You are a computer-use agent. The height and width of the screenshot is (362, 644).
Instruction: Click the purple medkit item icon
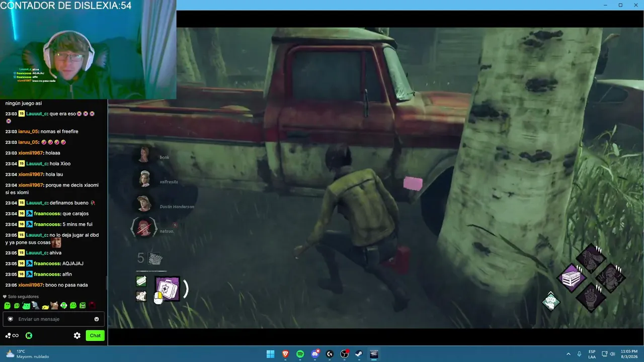[x=167, y=289]
